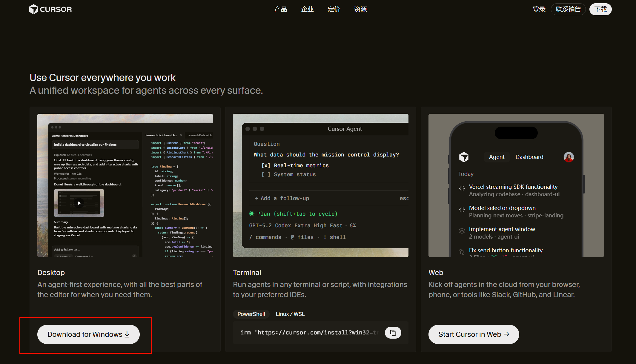Click the esc label in the Terminal preview
The width and height of the screenshot is (636, 364).
point(404,198)
